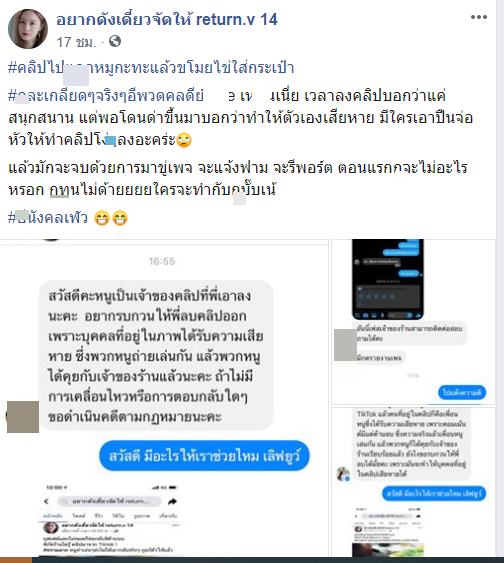Open the large chat screenshot image
504x563 pixels.
(x=164, y=398)
